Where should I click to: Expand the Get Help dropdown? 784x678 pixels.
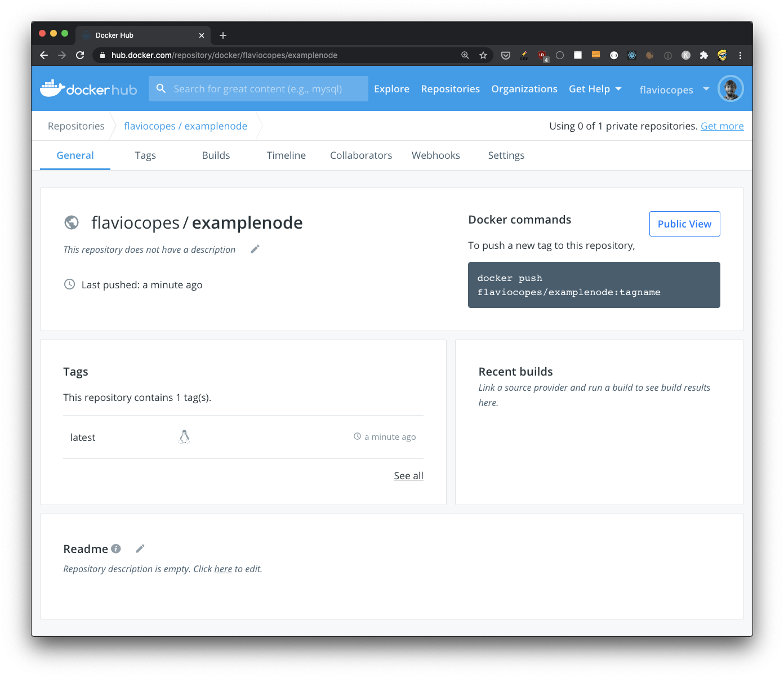[x=595, y=89]
